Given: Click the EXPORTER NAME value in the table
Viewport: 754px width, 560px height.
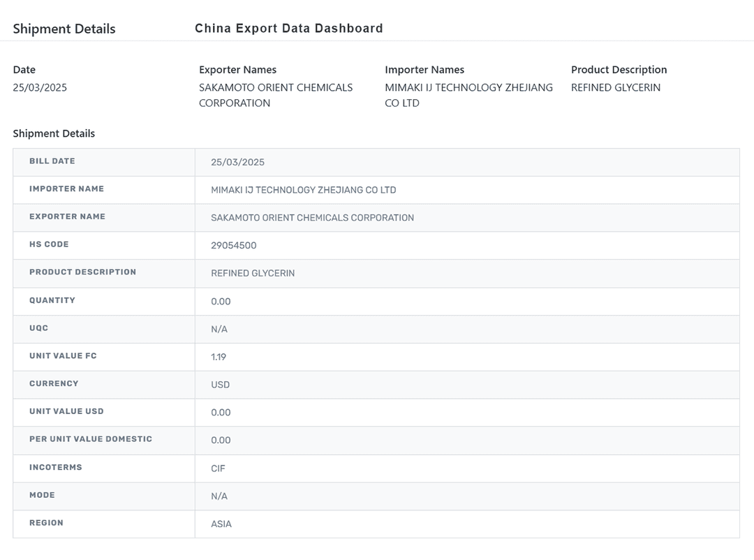Looking at the screenshot, I should [x=312, y=218].
